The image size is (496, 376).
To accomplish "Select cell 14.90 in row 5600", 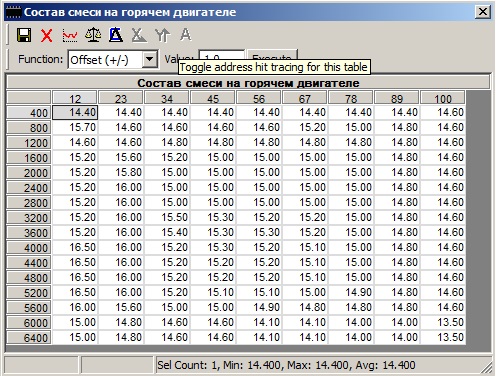I will [x=259, y=307].
